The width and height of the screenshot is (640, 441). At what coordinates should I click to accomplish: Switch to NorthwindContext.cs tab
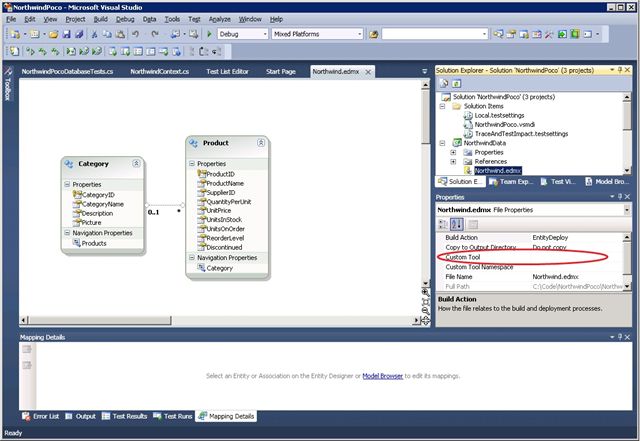pyautogui.click(x=160, y=71)
